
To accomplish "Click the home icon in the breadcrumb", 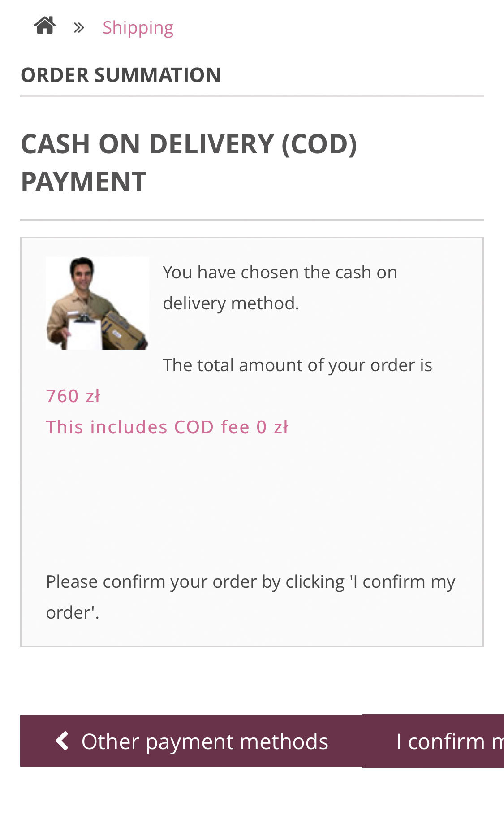I will pyautogui.click(x=45, y=26).
